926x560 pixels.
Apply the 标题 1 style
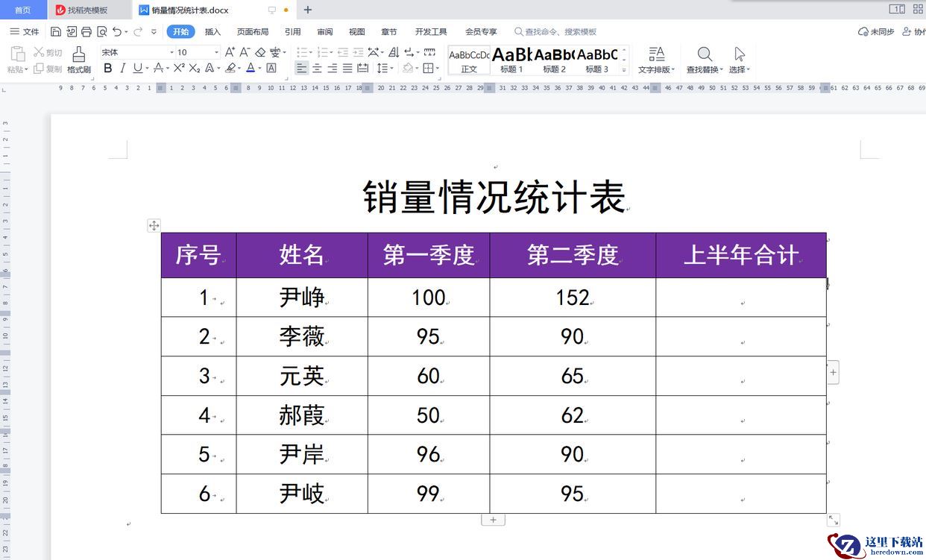click(511, 60)
